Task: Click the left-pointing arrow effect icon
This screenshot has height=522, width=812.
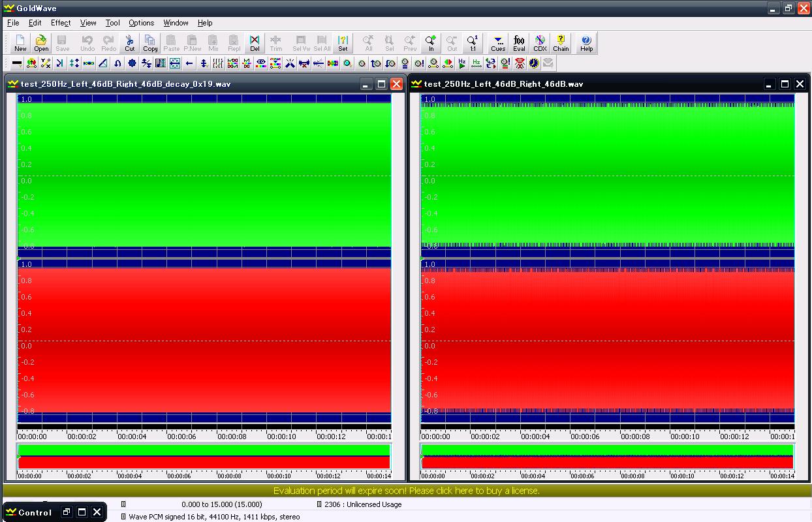Action: (x=189, y=63)
